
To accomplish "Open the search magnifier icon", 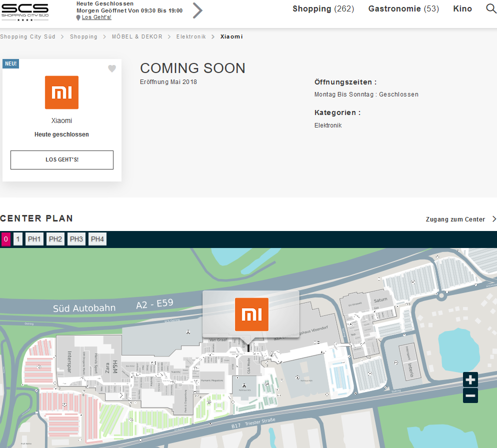I will point(490,8).
